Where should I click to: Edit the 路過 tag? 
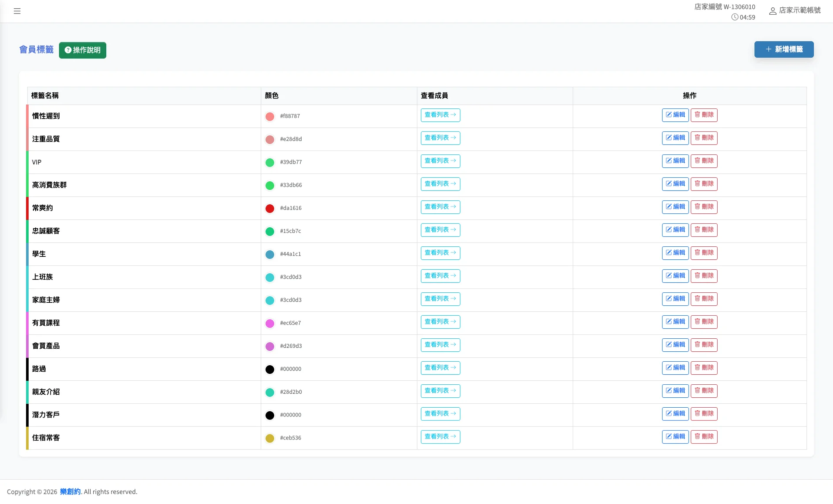(x=675, y=368)
